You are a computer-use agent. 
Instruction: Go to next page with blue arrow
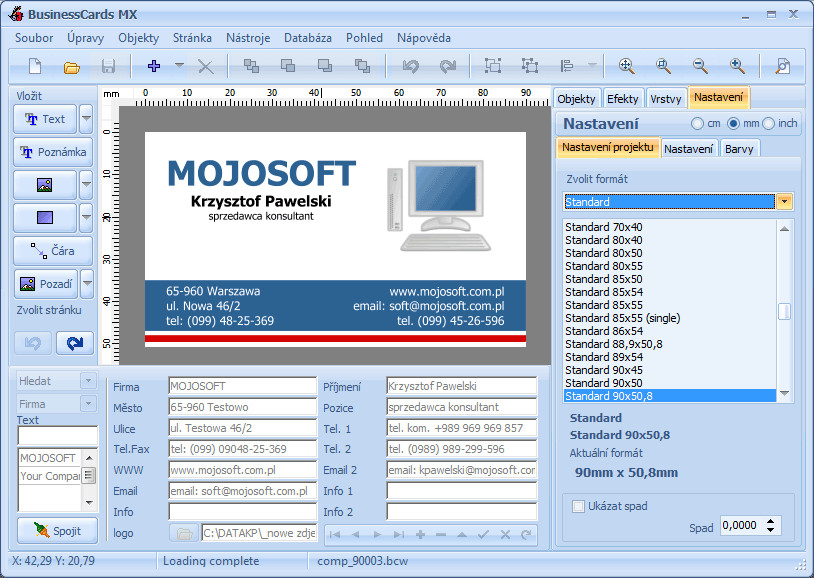click(x=75, y=343)
